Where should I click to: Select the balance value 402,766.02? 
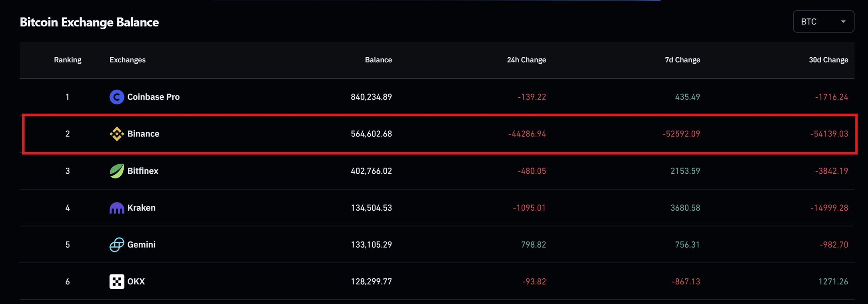coord(372,171)
